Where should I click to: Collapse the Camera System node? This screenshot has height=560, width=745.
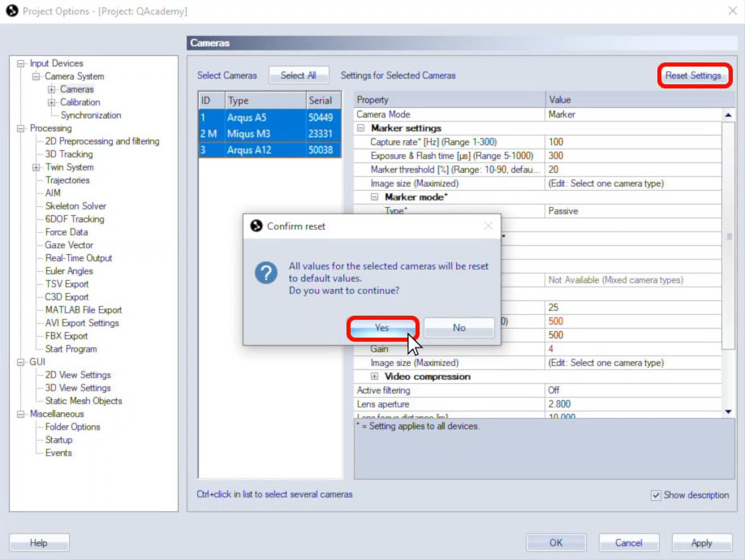[x=36, y=76]
